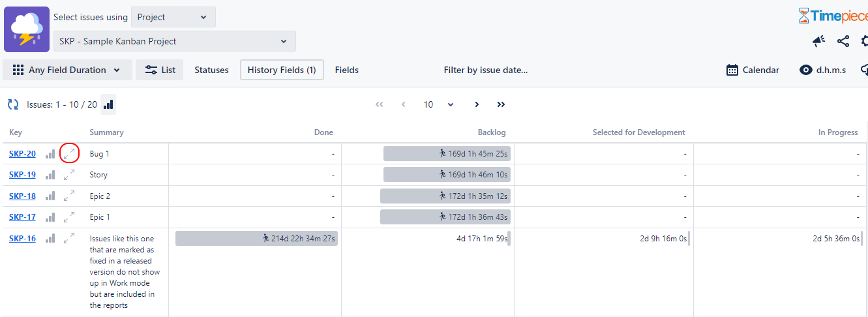The image size is (868, 317).
Task: Change the page size dropdown showing 10
Action: click(437, 104)
